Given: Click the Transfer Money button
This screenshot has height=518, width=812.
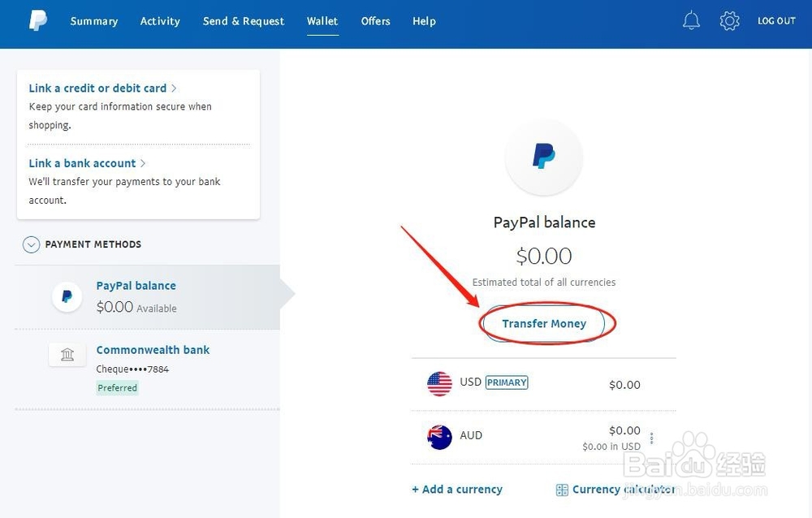Looking at the screenshot, I should tap(544, 323).
